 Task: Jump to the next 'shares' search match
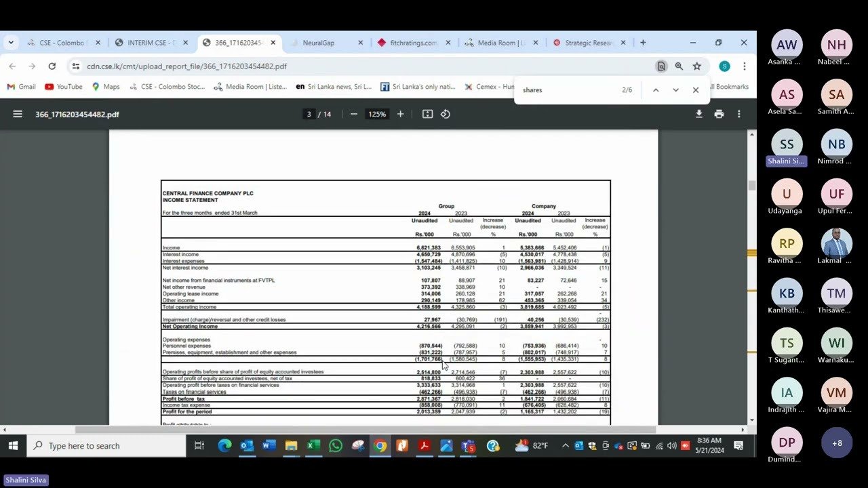(x=675, y=89)
